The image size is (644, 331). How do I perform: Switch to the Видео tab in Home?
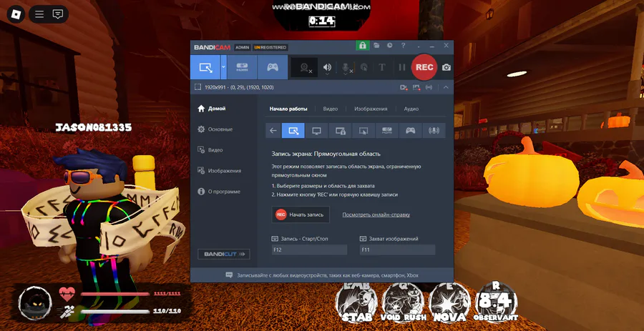click(330, 109)
